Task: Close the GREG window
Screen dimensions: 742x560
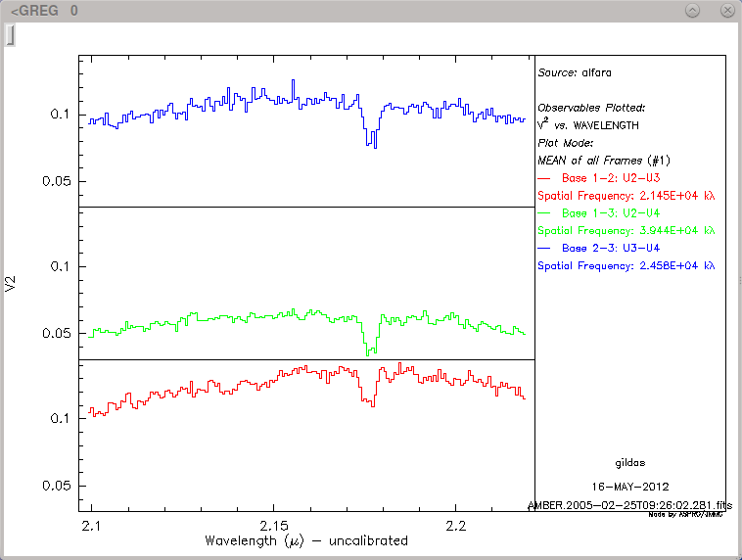Action: [x=727, y=11]
